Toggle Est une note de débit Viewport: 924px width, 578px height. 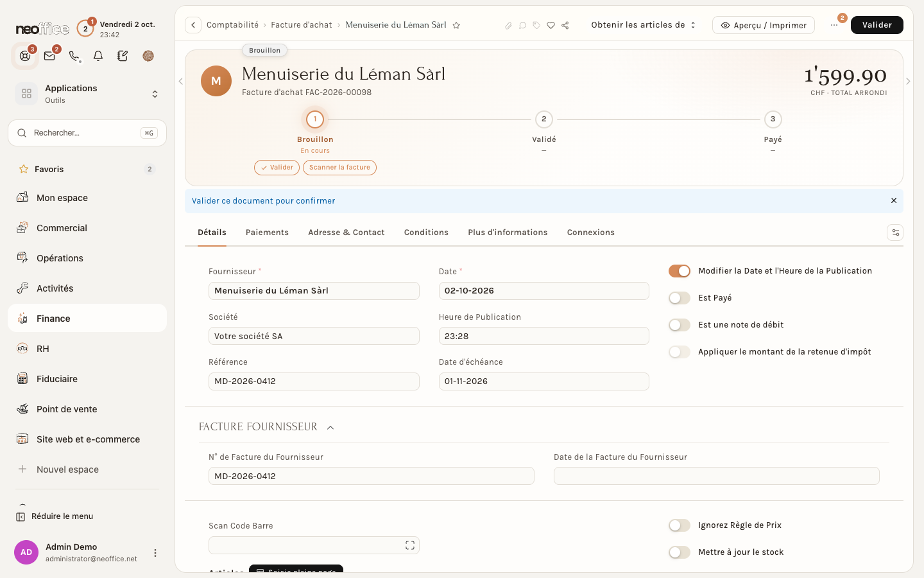(x=680, y=325)
